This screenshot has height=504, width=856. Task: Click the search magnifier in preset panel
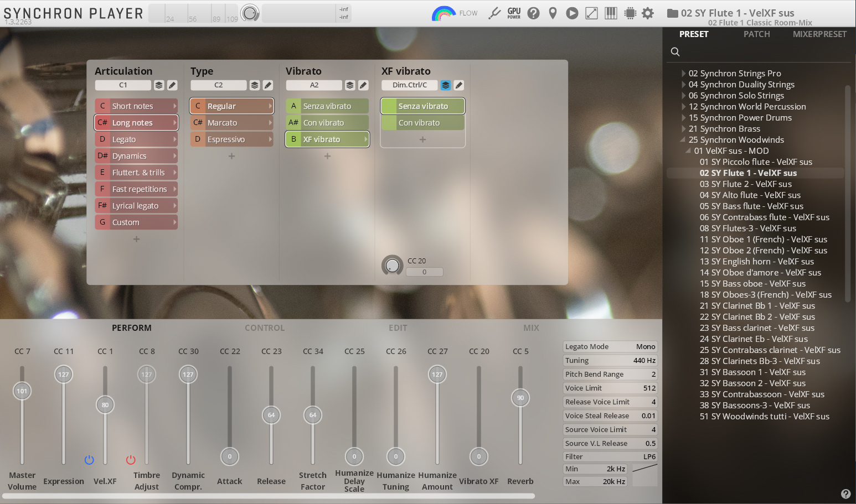675,51
